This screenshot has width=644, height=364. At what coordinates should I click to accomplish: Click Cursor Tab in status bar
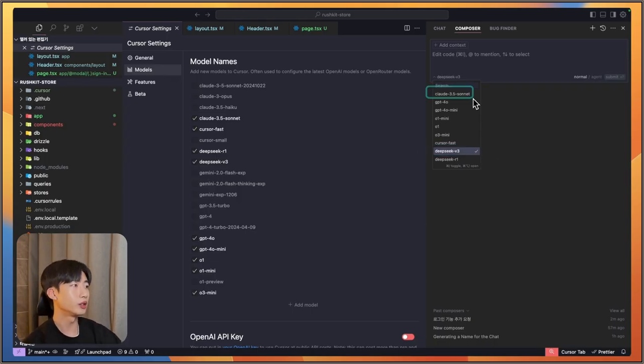[x=573, y=352]
